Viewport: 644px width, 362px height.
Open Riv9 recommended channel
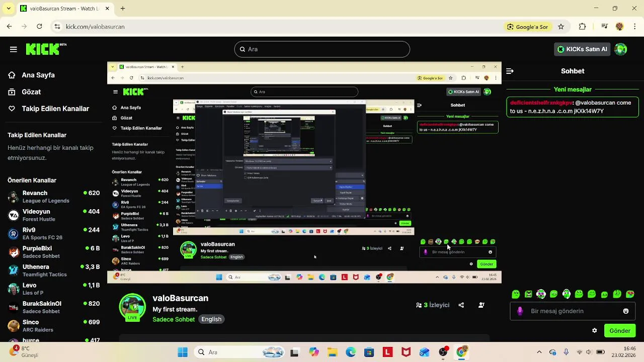(53, 233)
